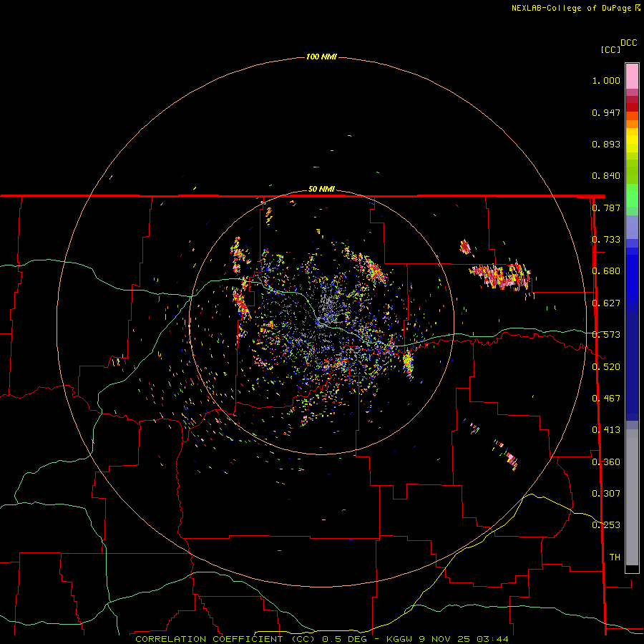Click the 0.893 color scale value

pos(606,144)
